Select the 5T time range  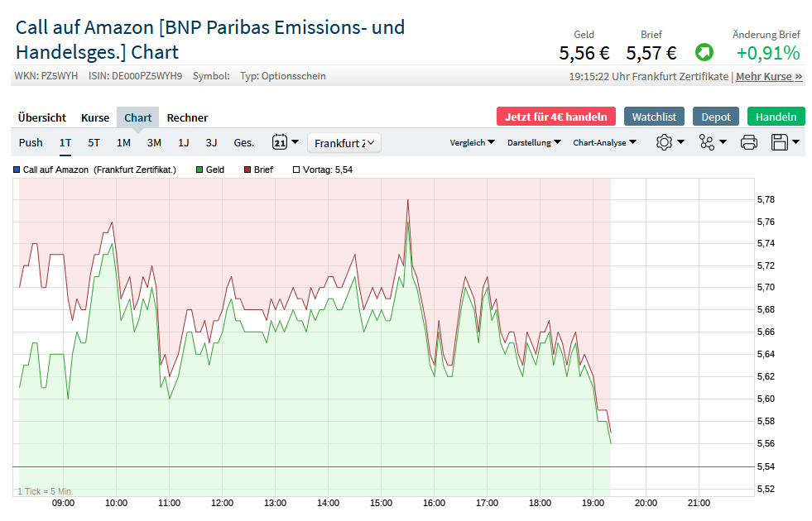pos(94,142)
